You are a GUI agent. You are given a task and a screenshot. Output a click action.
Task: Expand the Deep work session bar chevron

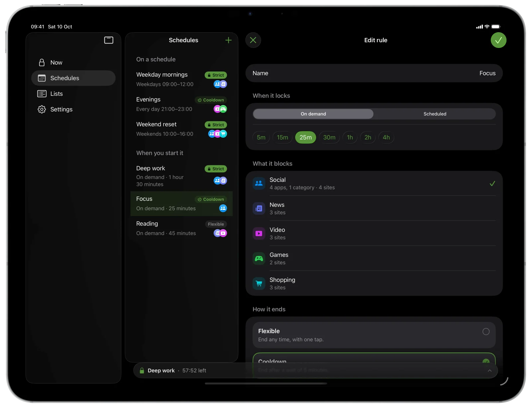click(489, 370)
